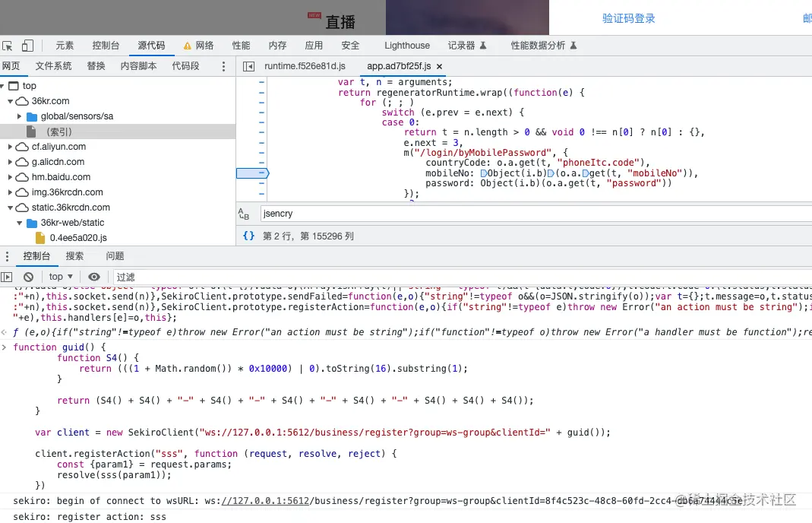Select the drawer 搜索 tab
The image size is (812, 523).
tap(74, 256)
